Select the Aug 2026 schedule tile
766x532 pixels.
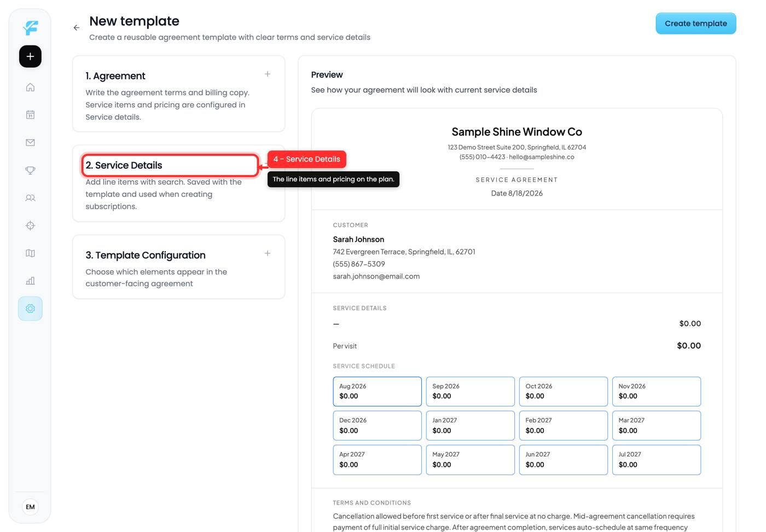tap(377, 391)
